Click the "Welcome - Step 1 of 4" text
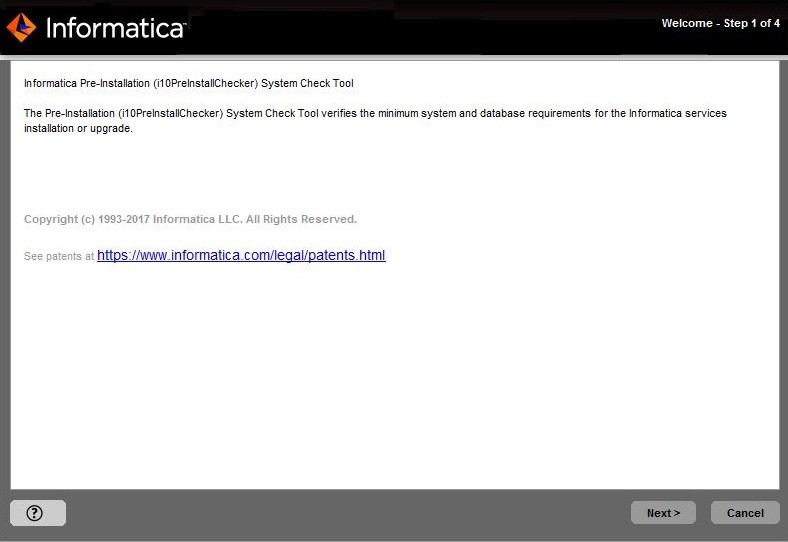The width and height of the screenshot is (788, 542). click(x=721, y=23)
